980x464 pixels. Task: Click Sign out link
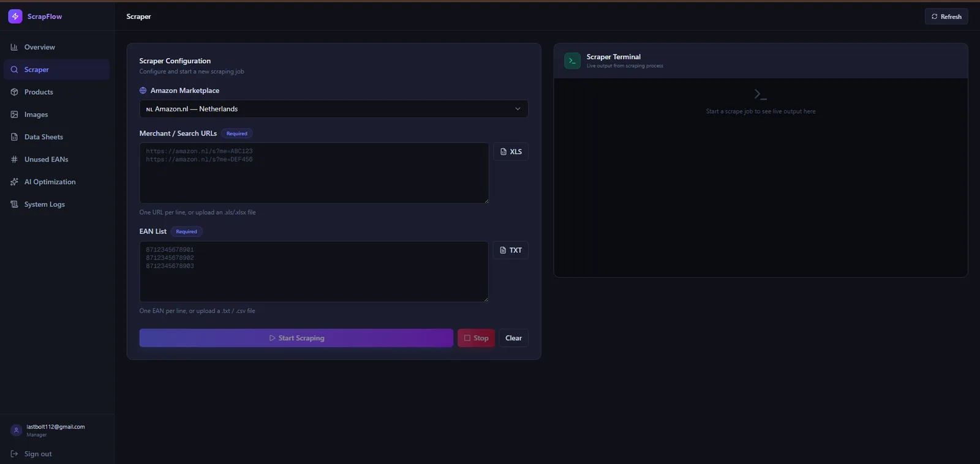pyautogui.click(x=38, y=454)
